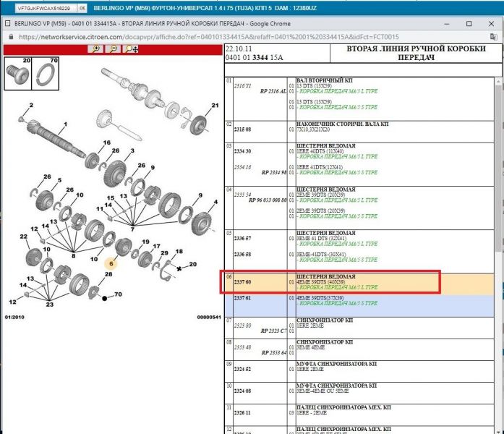Click the zoom in magnifier icon
This screenshot has height=434, width=504.
pos(95,49)
